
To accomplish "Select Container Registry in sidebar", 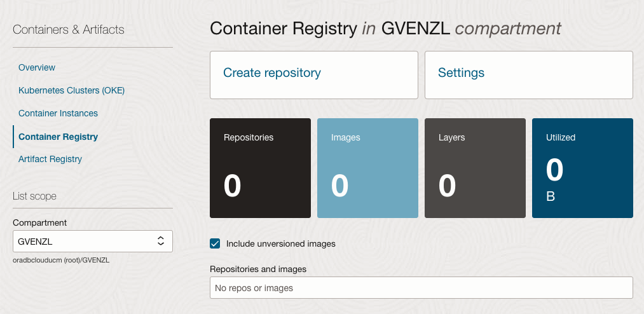I will tap(58, 137).
